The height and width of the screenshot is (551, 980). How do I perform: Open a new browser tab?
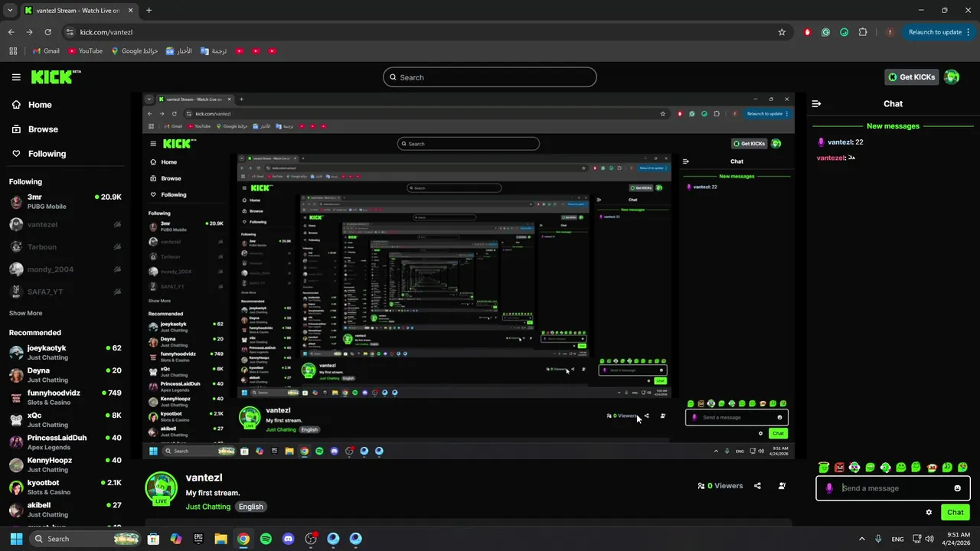[x=149, y=10]
